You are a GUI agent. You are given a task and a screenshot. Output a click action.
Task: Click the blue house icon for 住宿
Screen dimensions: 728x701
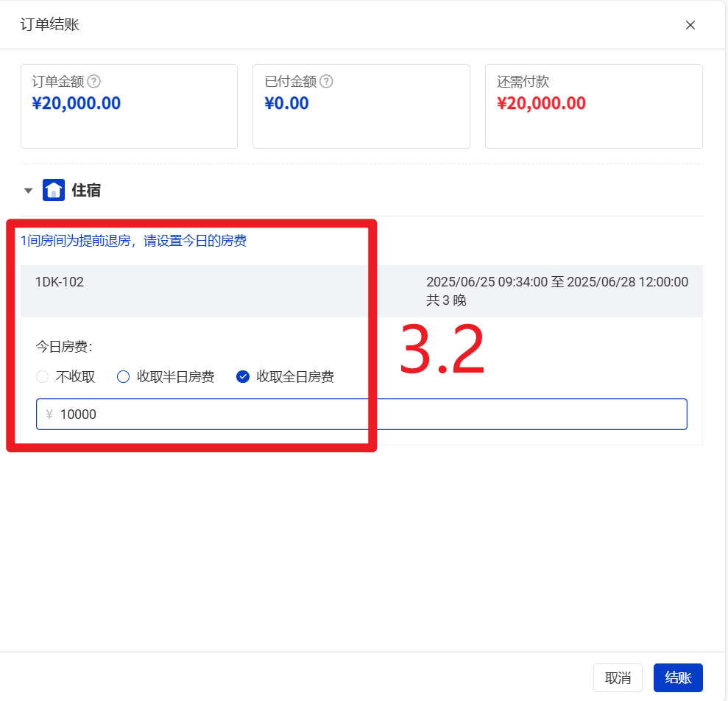(x=54, y=191)
